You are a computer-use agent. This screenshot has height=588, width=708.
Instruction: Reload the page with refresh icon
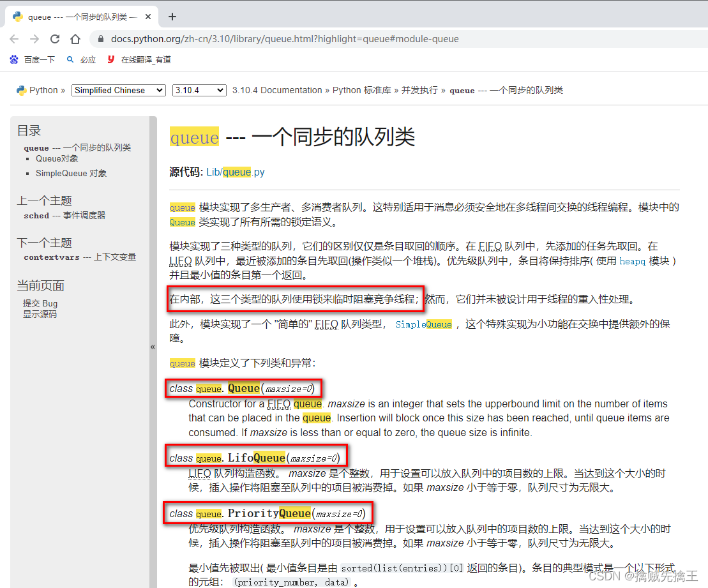point(55,39)
